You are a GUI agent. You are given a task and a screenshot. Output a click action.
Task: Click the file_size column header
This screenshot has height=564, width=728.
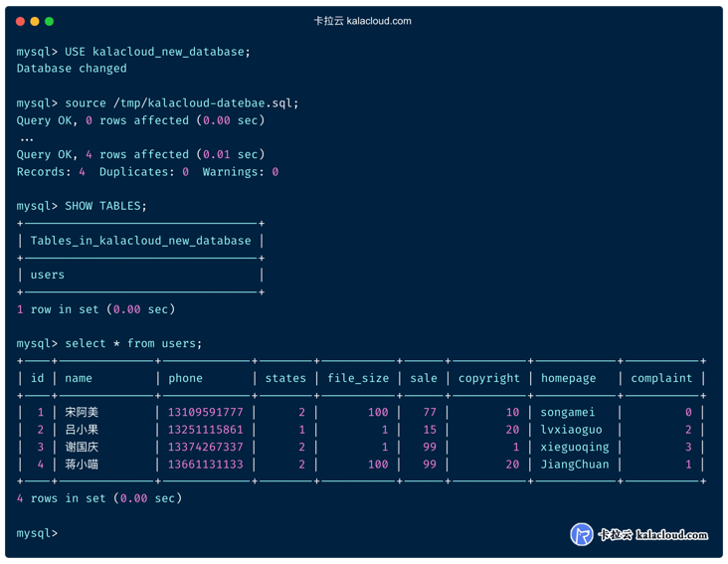pyautogui.click(x=358, y=378)
